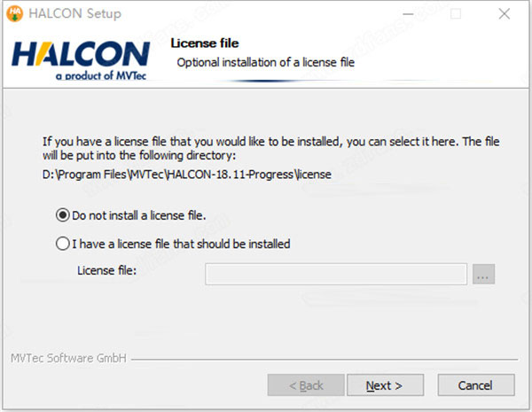532x412 pixels.
Task: Click the 'License file:' field label
Action: click(107, 270)
